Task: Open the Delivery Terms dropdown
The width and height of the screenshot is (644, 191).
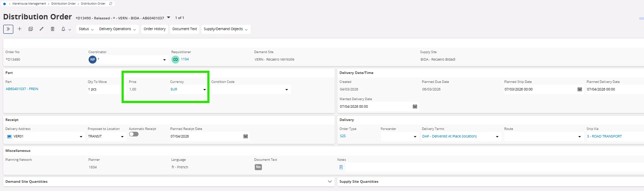Action: [x=497, y=136]
